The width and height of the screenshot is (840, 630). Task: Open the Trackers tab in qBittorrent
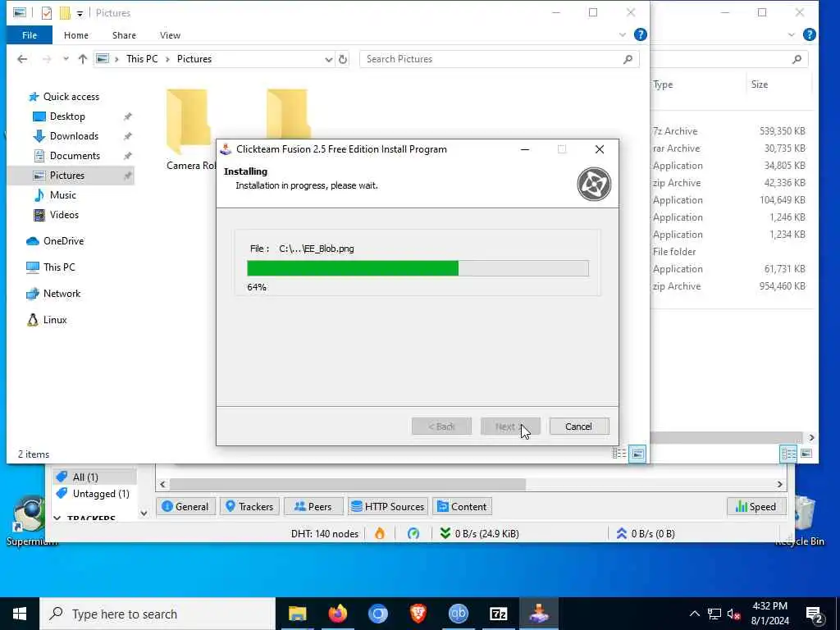coord(249,506)
